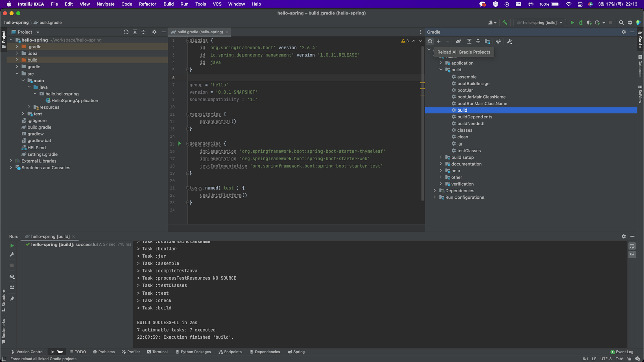Debug hello-spring with the bug icon
Screen dimensions: 644x362
[580, 23]
